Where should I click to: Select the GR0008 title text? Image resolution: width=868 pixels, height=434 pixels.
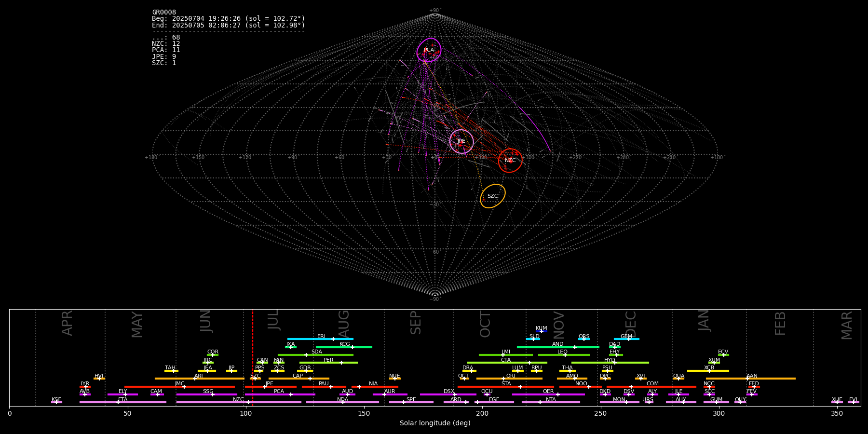coord(164,13)
